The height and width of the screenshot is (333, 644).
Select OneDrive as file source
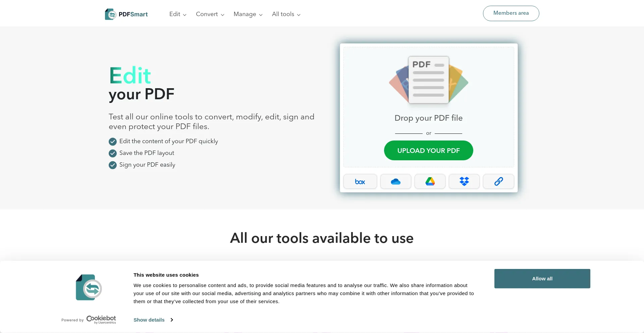395,181
